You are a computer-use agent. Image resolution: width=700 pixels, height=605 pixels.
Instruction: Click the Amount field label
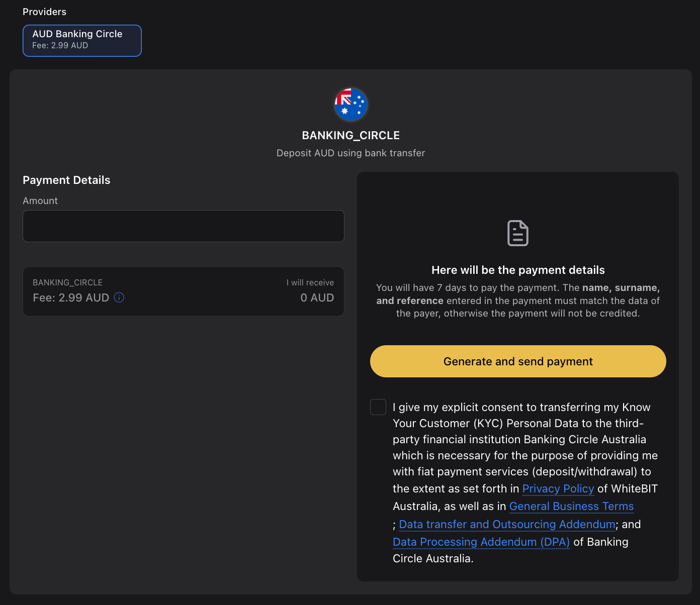pyautogui.click(x=40, y=200)
